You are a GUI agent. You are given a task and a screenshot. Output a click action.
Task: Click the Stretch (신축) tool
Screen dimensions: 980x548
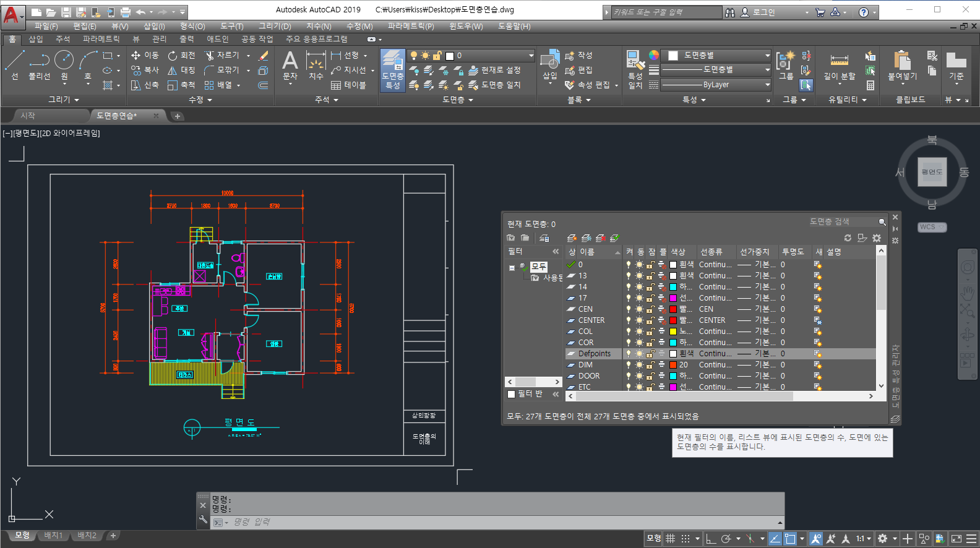pos(145,85)
